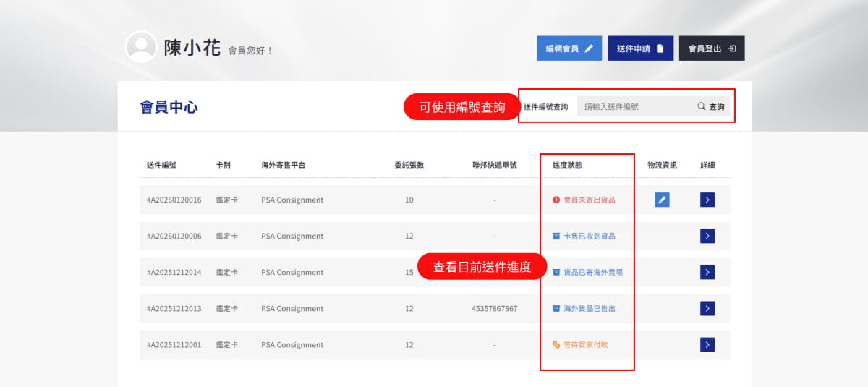The width and height of the screenshot is (868, 387).
Task: Edit logistics info for #A20260120016
Action: (x=662, y=200)
